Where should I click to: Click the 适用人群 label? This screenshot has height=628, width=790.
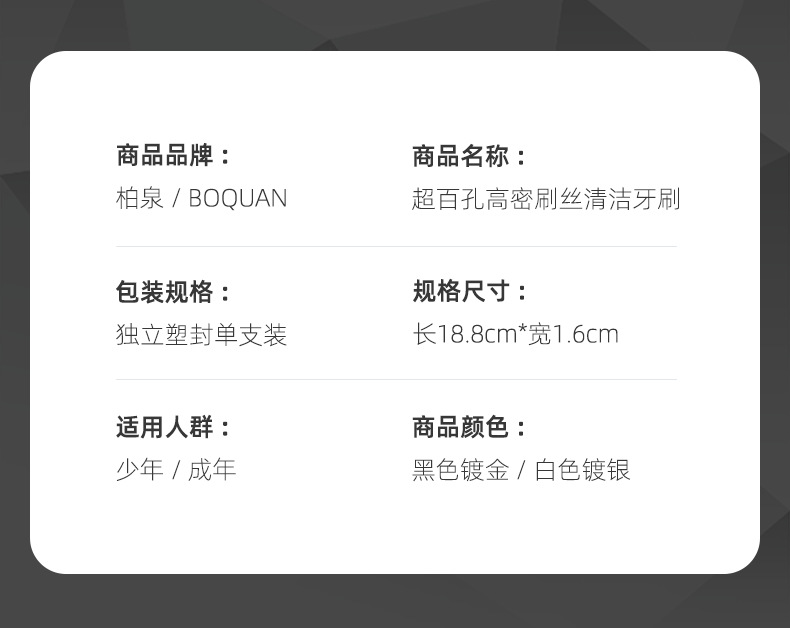click(x=165, y=428)
